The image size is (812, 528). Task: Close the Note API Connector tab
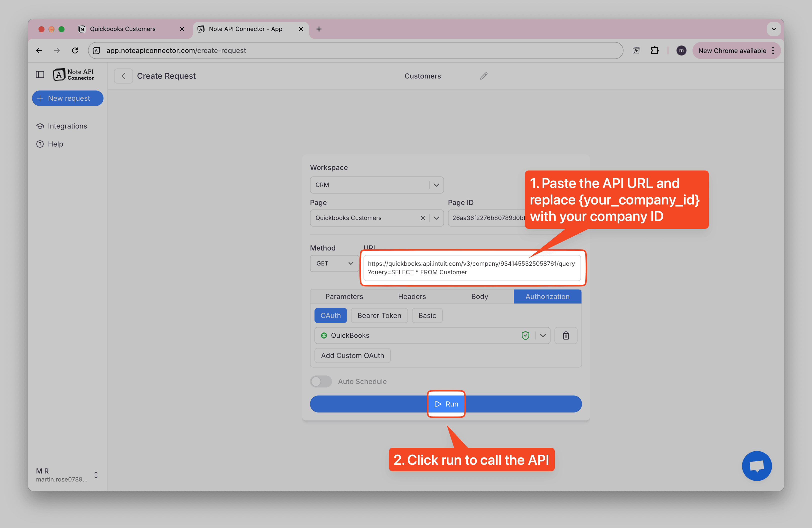(x=301, y=29)
